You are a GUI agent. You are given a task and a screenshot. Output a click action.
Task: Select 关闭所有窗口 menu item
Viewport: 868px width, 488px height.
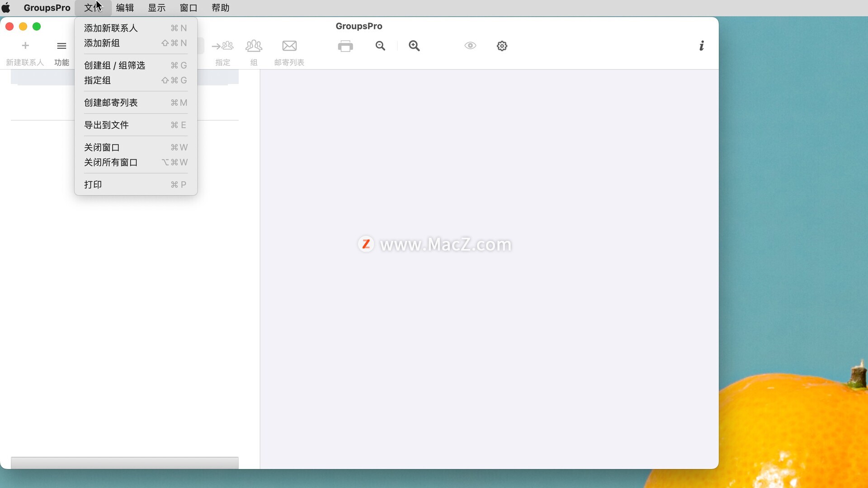pyautogui.click(x=136, y=162)
